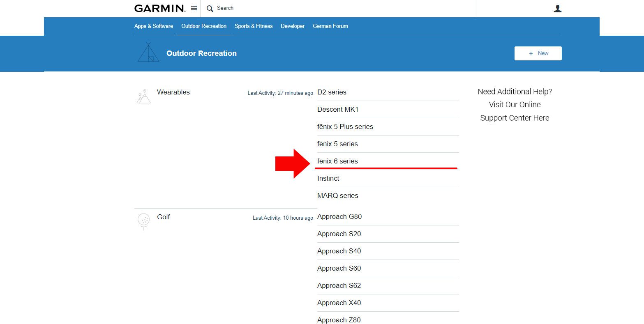Open the fēnix 5 series forum
This screenshot has height=324, width=644.
[x=337, y=144]
